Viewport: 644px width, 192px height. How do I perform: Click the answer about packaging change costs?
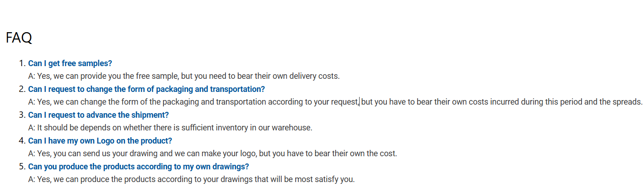click(x=335, y=102)
